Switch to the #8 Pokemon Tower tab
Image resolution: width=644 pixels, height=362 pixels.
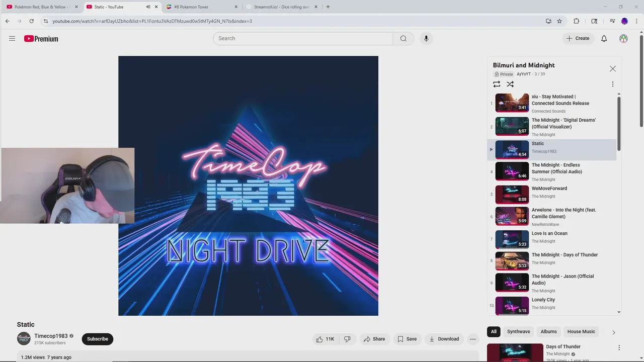pos(202,7)
